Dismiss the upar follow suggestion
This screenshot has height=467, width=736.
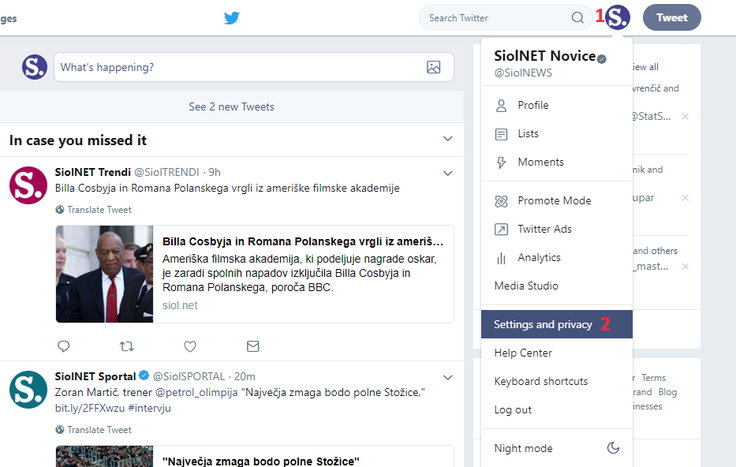685,198
